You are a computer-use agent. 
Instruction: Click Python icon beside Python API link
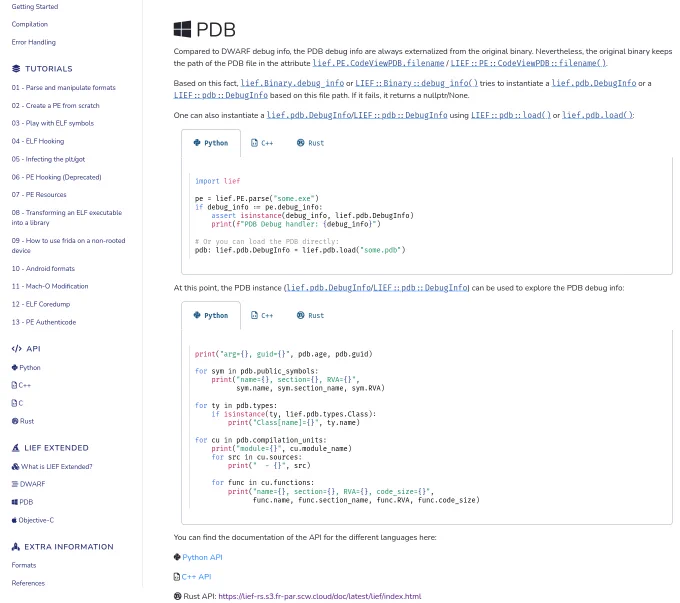[x=177, y=557]
